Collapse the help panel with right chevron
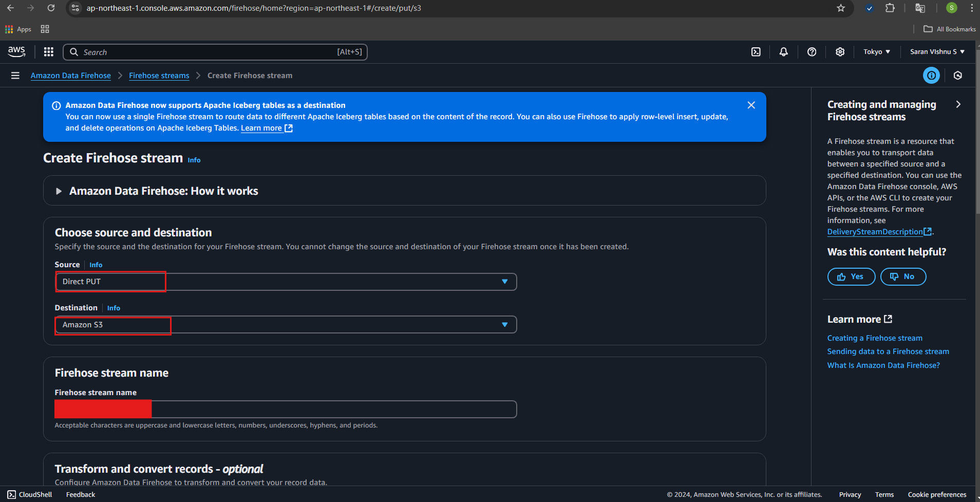Screen dimensions: 980x502 958,104
